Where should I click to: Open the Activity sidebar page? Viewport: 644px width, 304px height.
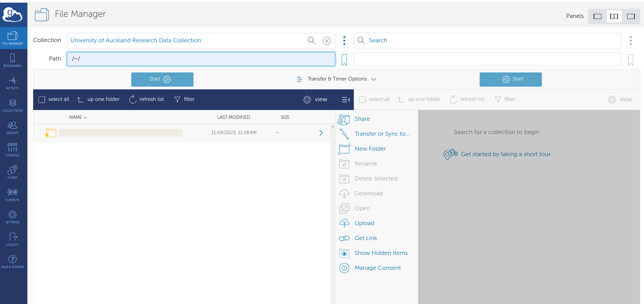[13, 83]
